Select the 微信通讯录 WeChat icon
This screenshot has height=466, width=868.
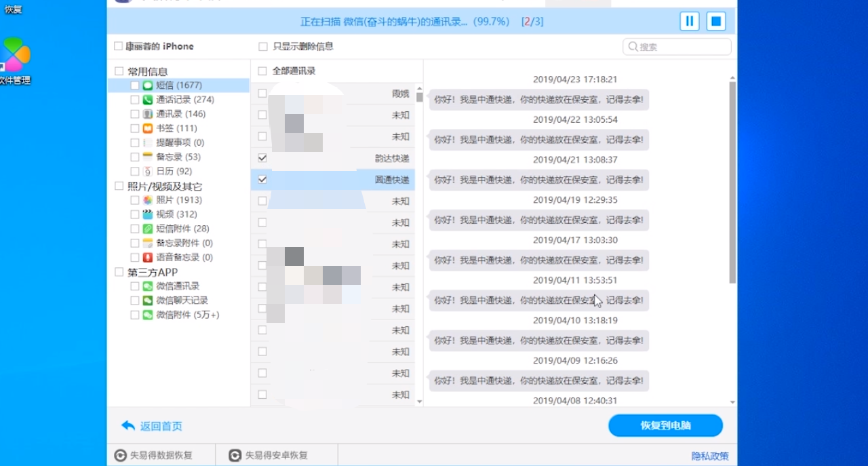[x=148, y=286]
